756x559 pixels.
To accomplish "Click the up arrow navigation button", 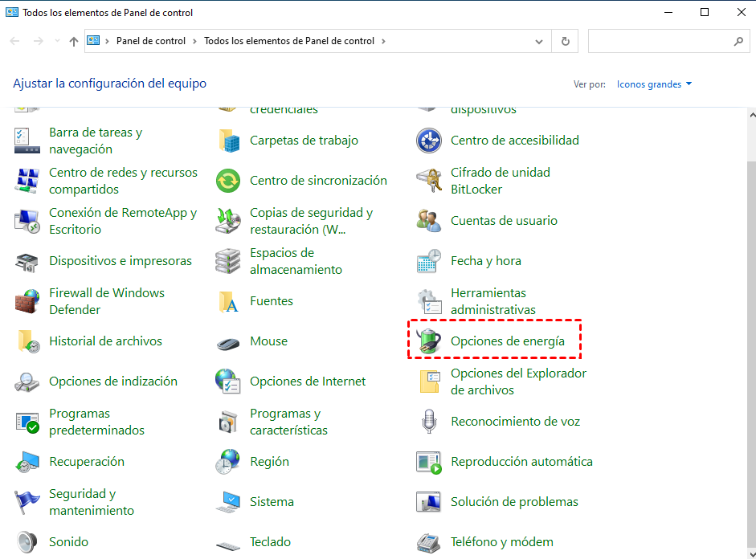I will tap(74, 41).
